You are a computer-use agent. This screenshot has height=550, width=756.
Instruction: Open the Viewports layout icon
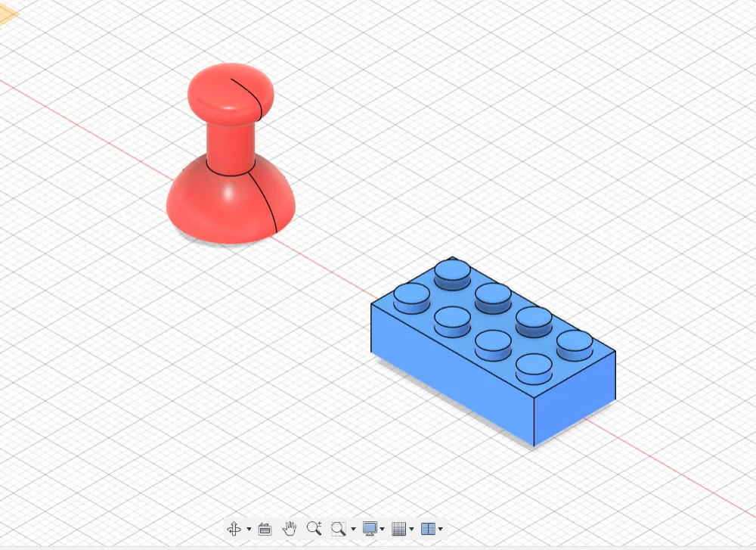[x=428, y=529]
